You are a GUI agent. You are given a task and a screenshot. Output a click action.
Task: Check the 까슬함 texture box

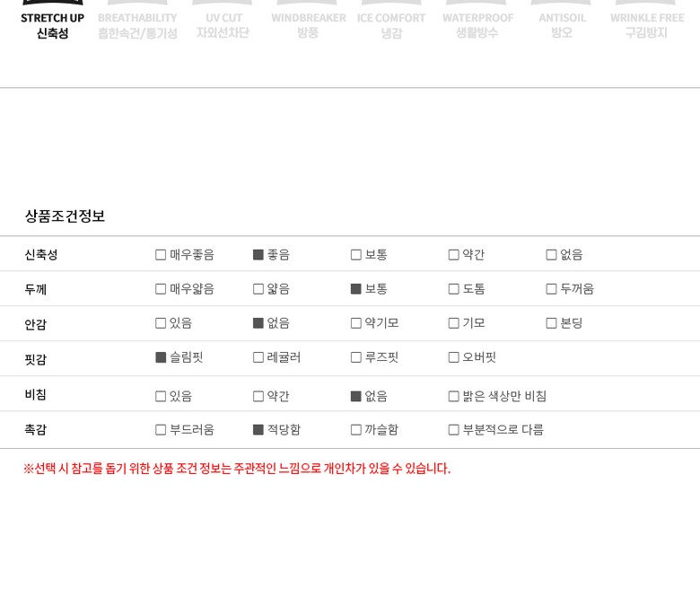(356, 430)
